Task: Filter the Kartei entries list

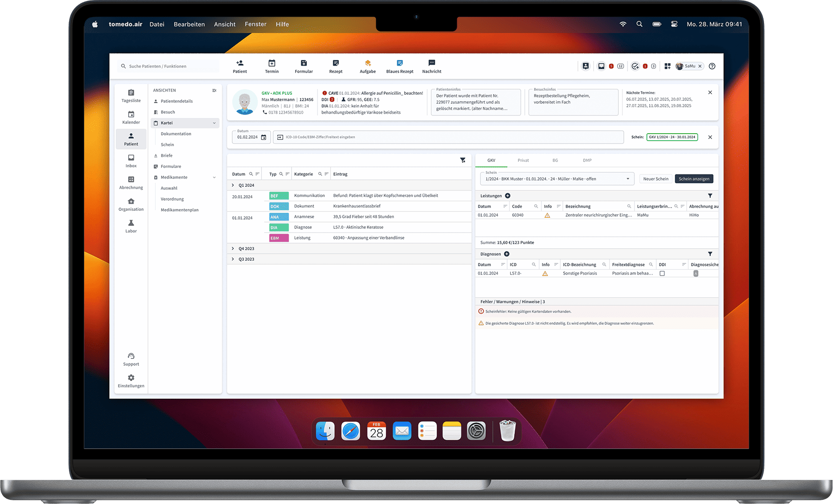Action: 463,160
